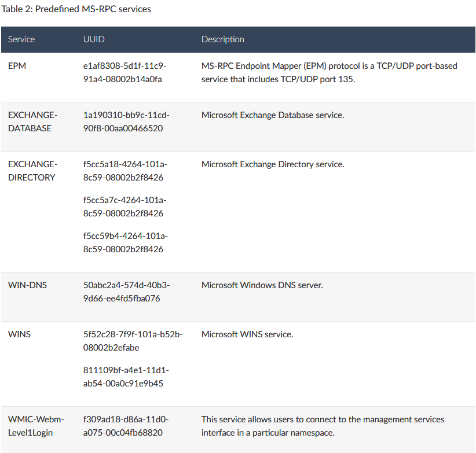Select UUID f5cc5a18-4264-101a-8c59-08002b2f8426
This screenshot has width=476, height=453.
(x=125, y=171)
